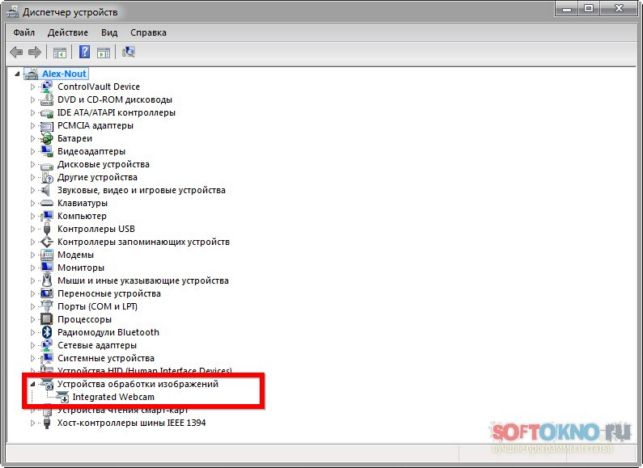Expand DVD и CD-ROM дисководы

click(x=33, y=100)
